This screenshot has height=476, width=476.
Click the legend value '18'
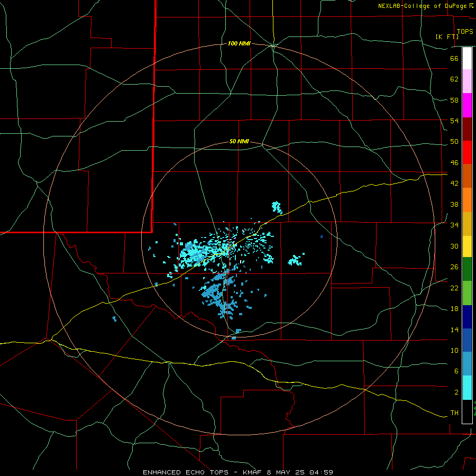point(454,309)
